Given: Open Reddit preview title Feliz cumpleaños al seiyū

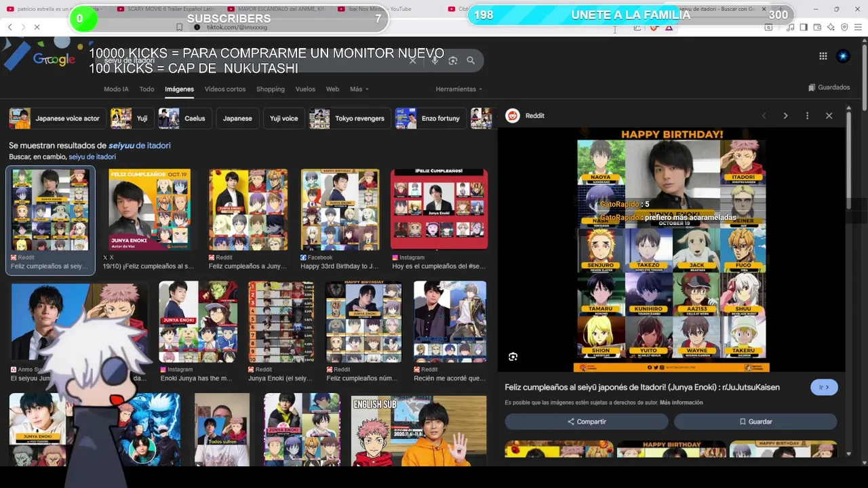Looking at the screenshot, I should pyautogui.click(x=642, y=387).
